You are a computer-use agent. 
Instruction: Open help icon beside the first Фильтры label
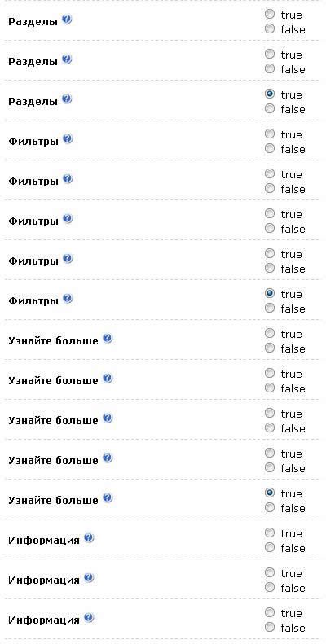[x=68, y=139]
